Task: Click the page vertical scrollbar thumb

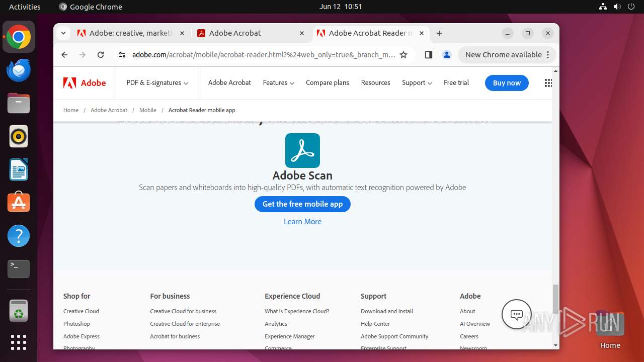Action: 555,299
